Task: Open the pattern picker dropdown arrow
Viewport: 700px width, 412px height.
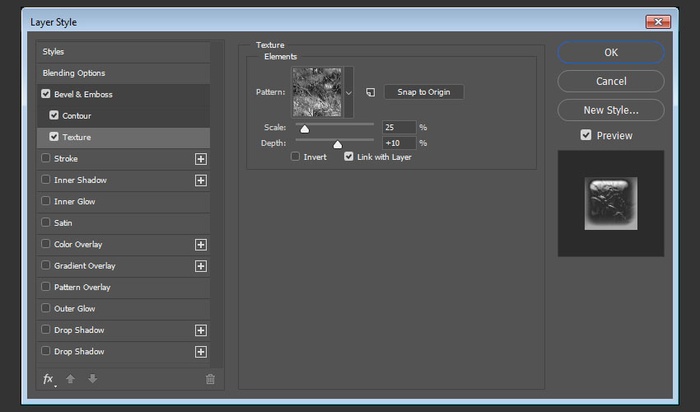Action: (x=350, y=92)
